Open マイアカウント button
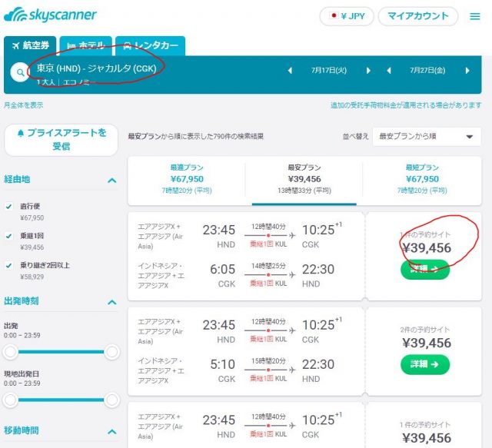This screenshot has width=492, height=448. tap(418, 16)
